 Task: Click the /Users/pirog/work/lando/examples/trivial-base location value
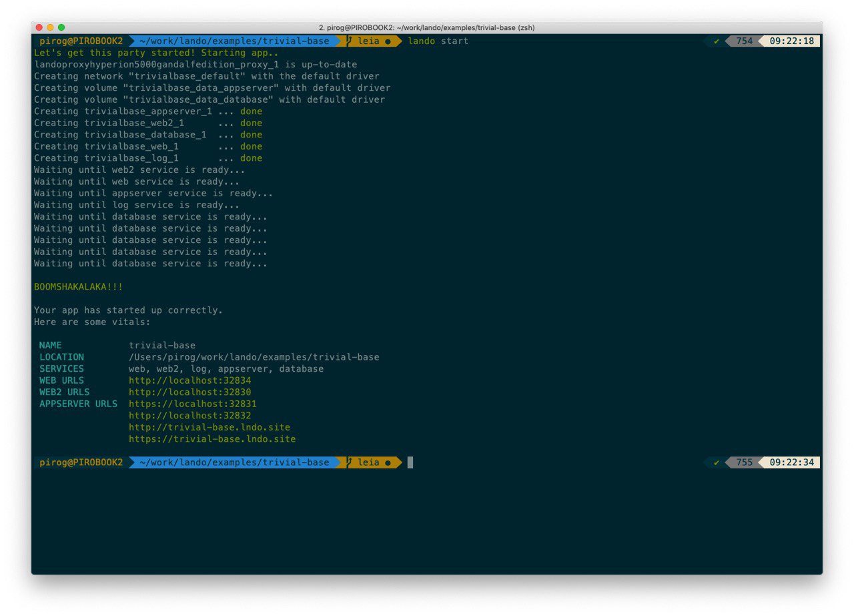pyautogui.click(x=254, y=357)
